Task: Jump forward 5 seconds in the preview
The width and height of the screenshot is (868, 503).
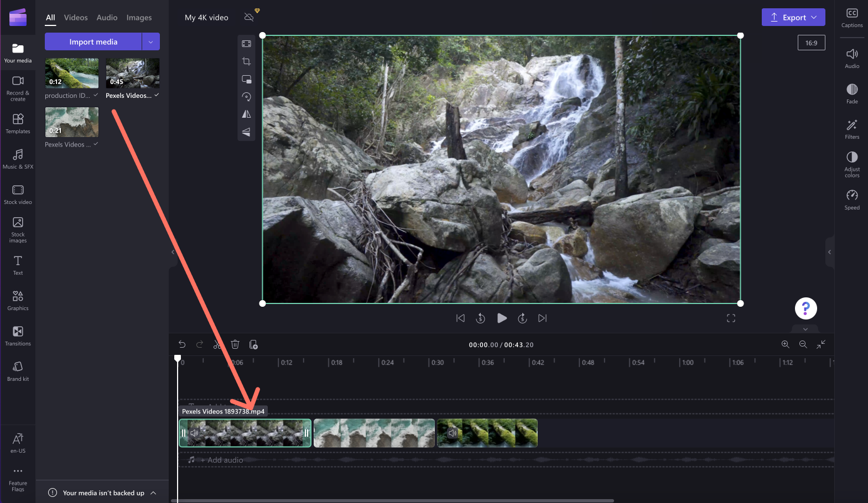Action: pyautogui.click(x=522, y=318)
